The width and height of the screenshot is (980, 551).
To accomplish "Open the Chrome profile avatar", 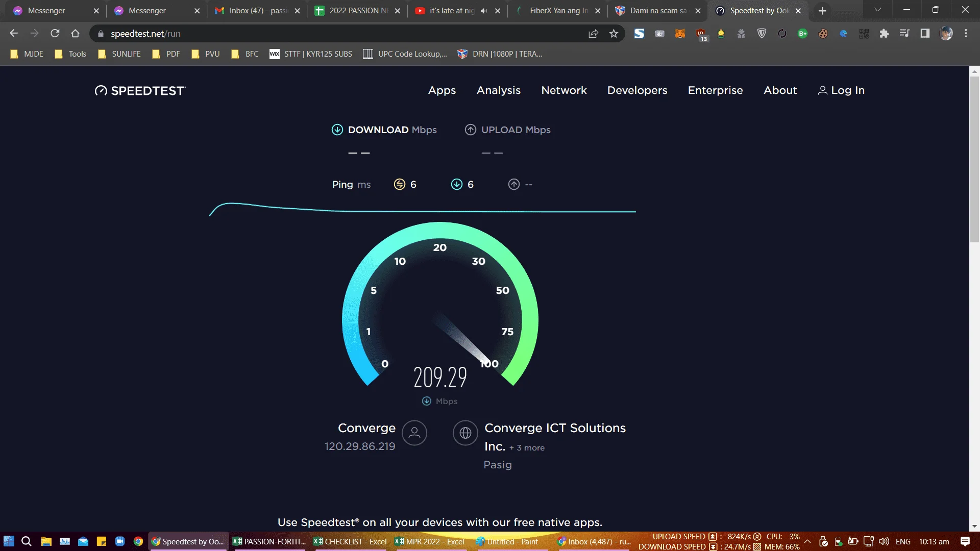I will tap(946, 34).
